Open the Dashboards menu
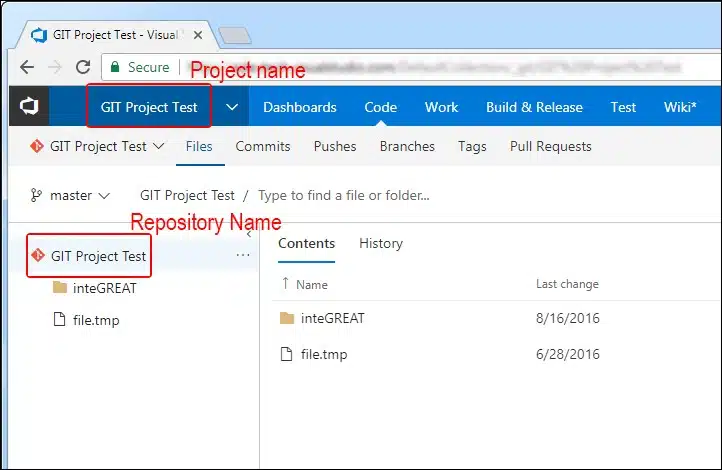This screenshot has width=722, height=470. click(300, 107)
